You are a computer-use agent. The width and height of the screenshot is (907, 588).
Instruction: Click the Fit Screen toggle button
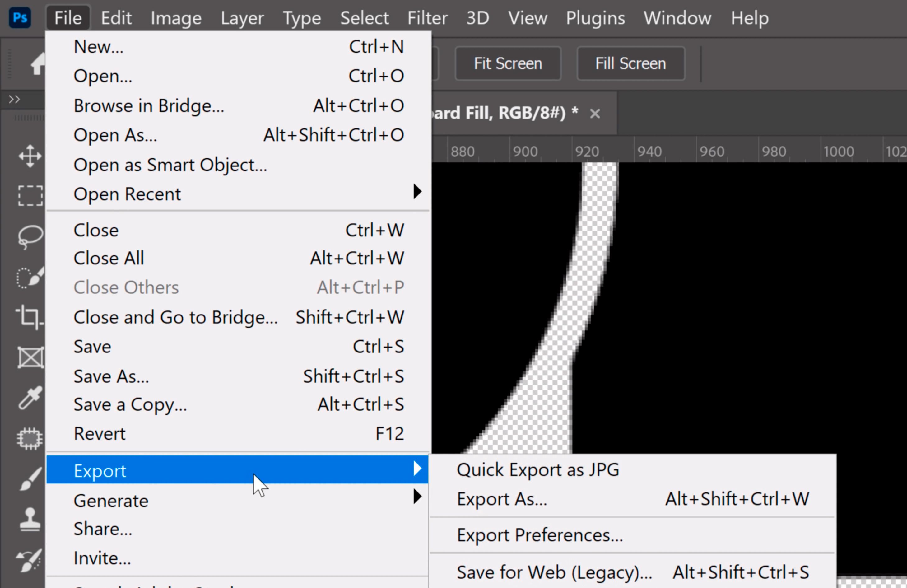[x=508, y=63]
